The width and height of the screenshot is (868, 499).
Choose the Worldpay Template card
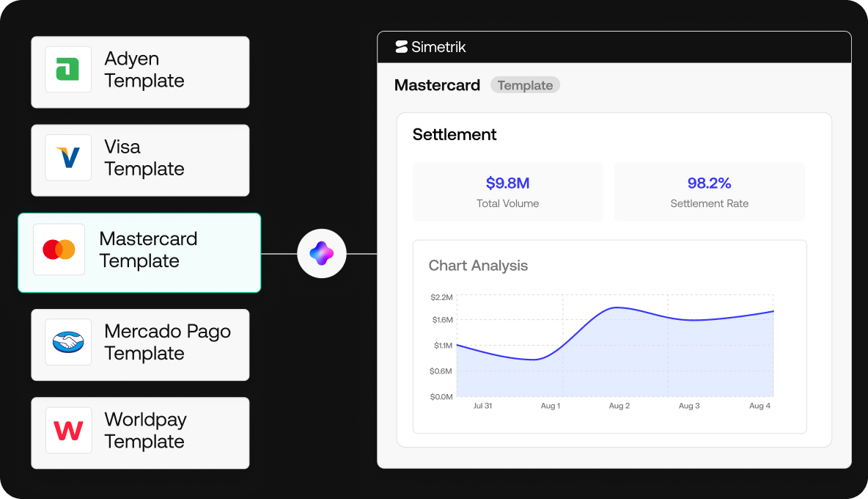[140, 433]
